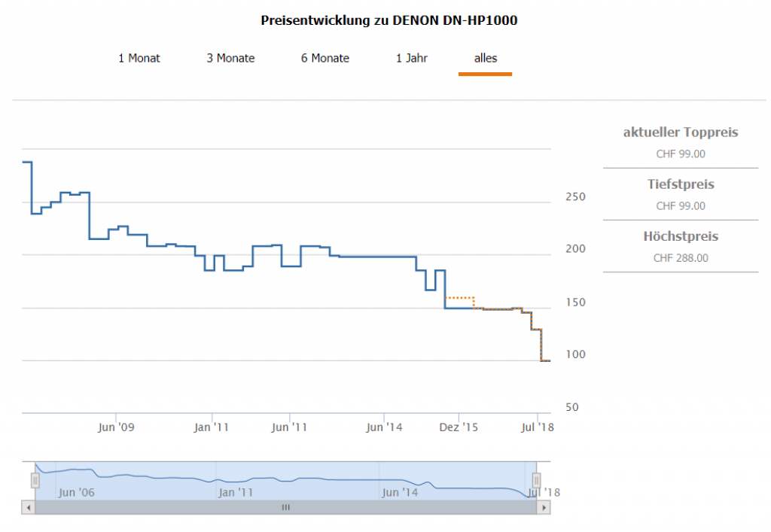Click the 'Jun '09' x-axis label

(116, 427)
